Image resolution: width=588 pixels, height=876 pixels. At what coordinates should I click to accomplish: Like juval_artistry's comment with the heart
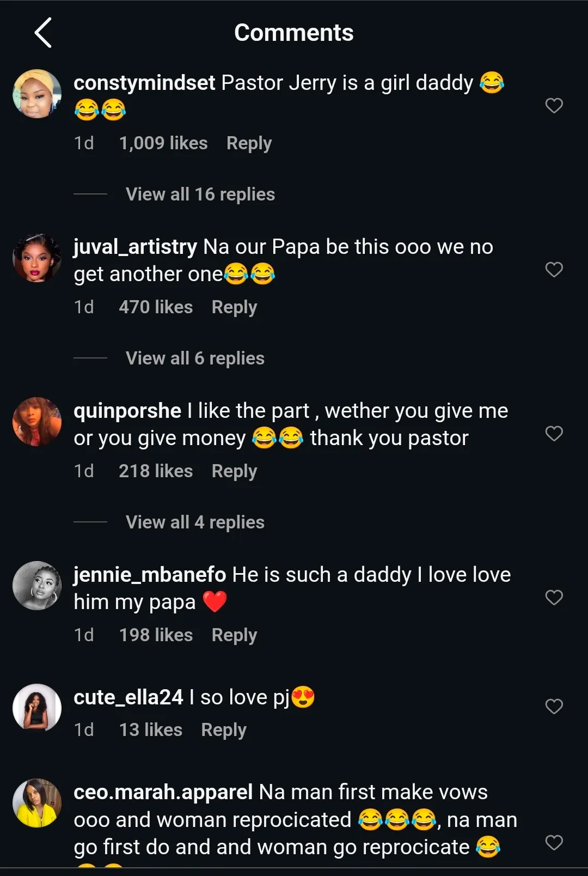(x=554, y=269)
